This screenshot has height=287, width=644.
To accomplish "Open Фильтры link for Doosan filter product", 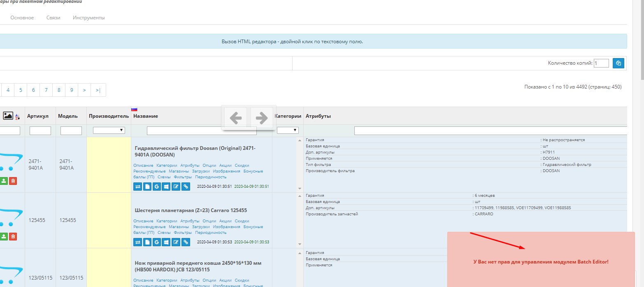I will pyautogui.click(x=183, y=177).
